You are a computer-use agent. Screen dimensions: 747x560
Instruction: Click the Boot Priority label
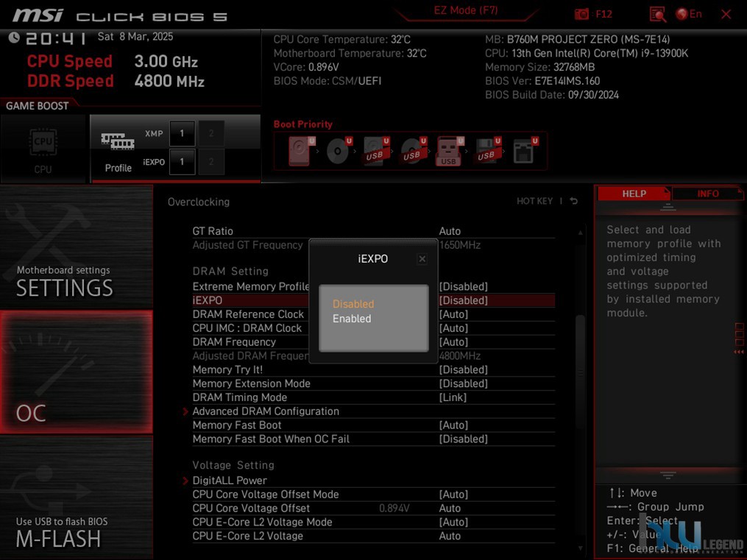pos(303,124)
